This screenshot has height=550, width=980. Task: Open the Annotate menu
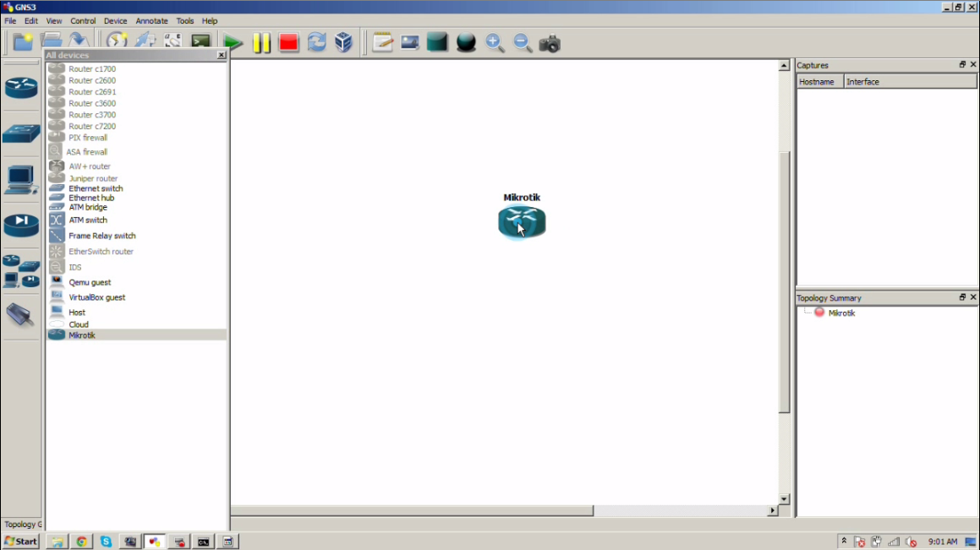click(151, 20)
